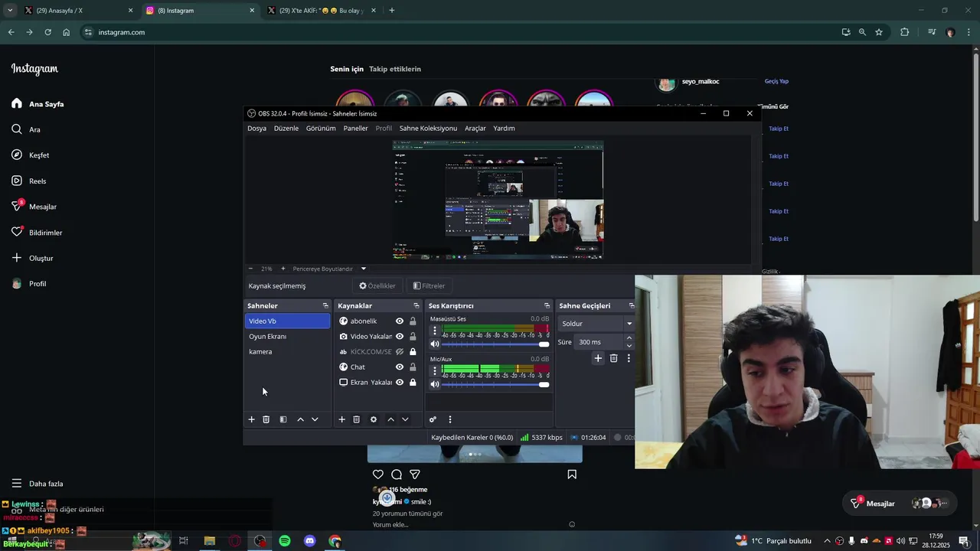Screen dimensions: 980x551
Task: Remove source using Kaynaklar trash icon
Action: pos(356,419)
